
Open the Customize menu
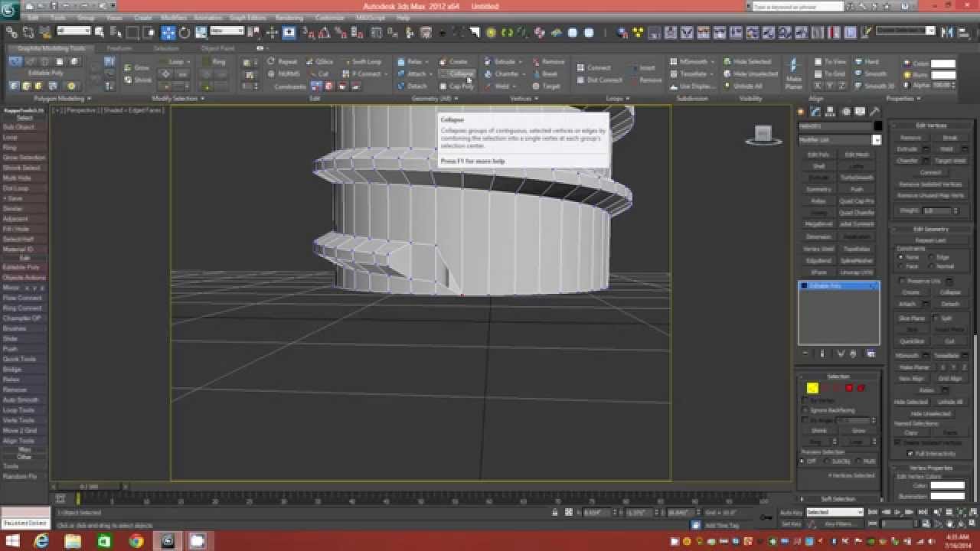(329, 18)
